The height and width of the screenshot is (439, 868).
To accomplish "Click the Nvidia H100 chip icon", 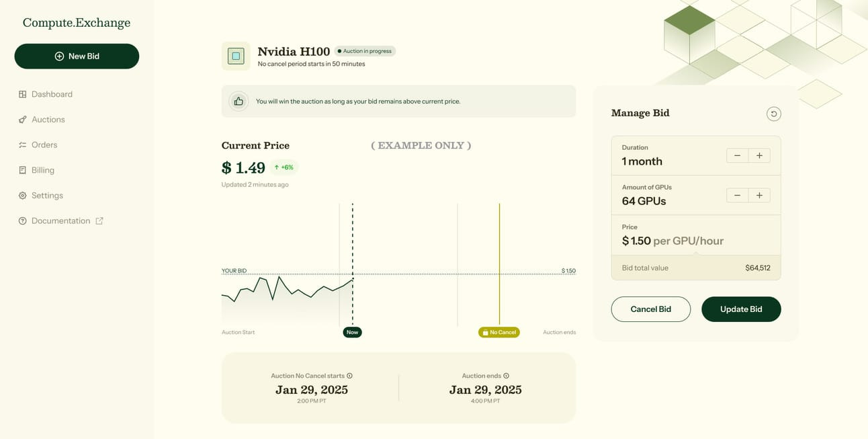I will 236,56.
